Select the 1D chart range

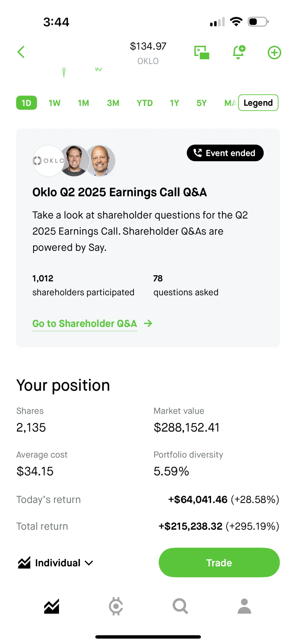tap(27, 103)
